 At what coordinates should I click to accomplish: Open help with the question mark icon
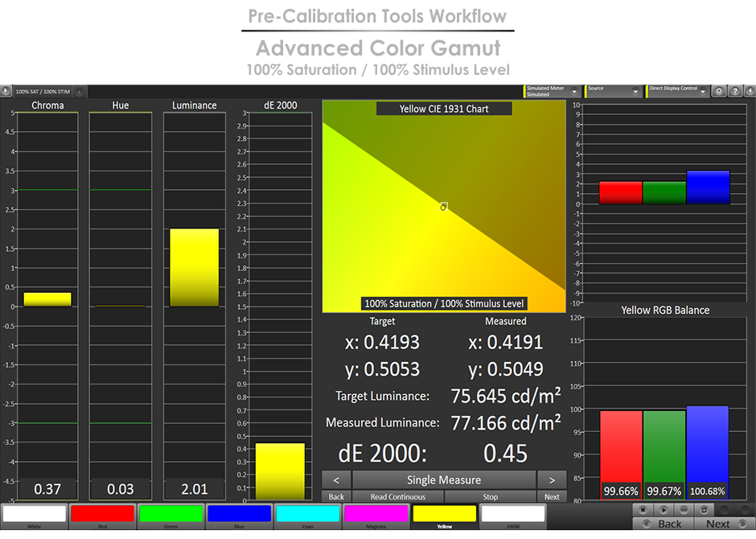(x=735, y=91)
